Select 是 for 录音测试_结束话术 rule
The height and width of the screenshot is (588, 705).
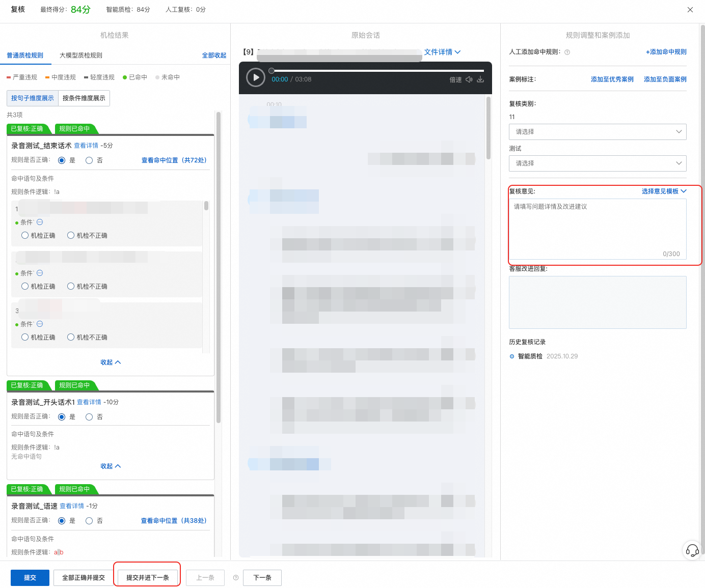tap(62, 160)
